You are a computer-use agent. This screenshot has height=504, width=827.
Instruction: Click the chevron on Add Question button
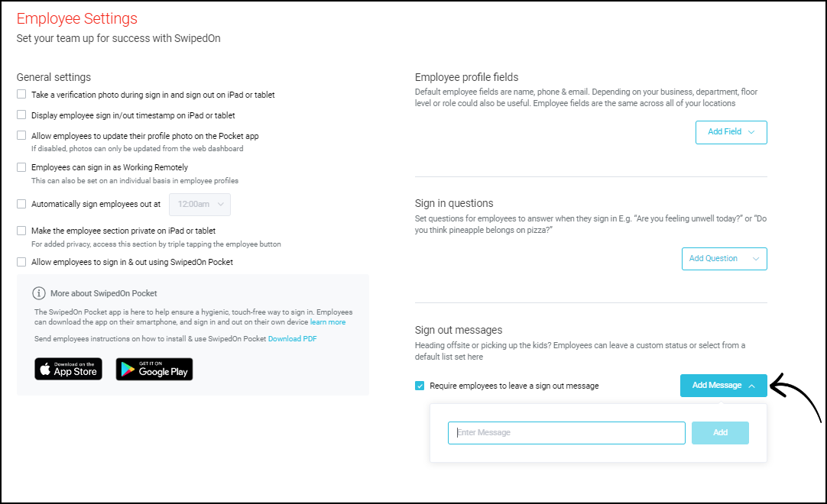tap(756, 259)
